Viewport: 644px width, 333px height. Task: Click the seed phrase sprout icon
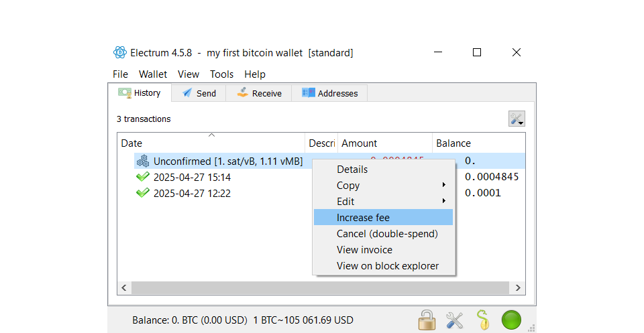pyautogui.click(x=482, y=320)
